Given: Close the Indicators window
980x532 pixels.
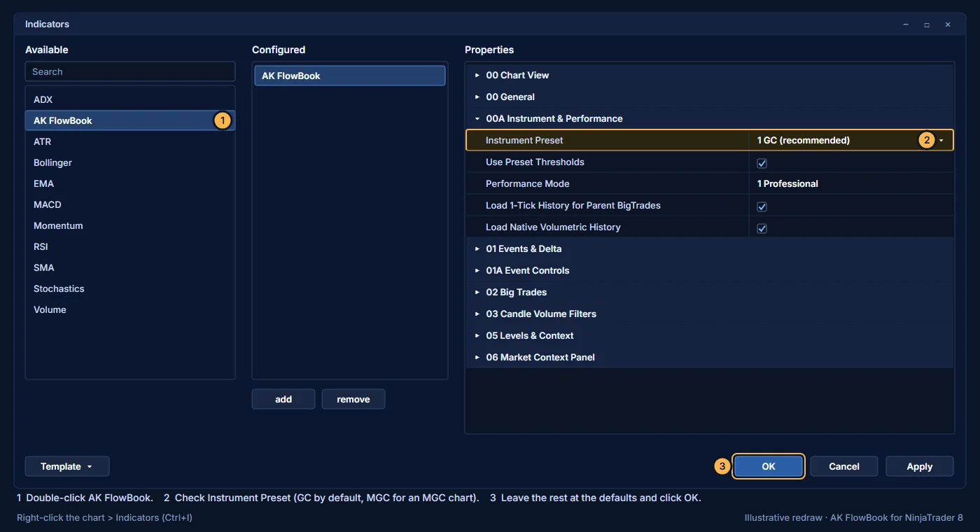Looking at the screenshot, I should pyautogui.click(x=948, y=24).
